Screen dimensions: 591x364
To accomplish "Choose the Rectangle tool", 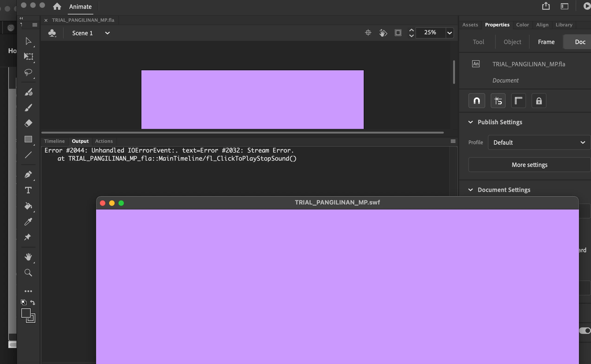I will (x=28, y=139).
